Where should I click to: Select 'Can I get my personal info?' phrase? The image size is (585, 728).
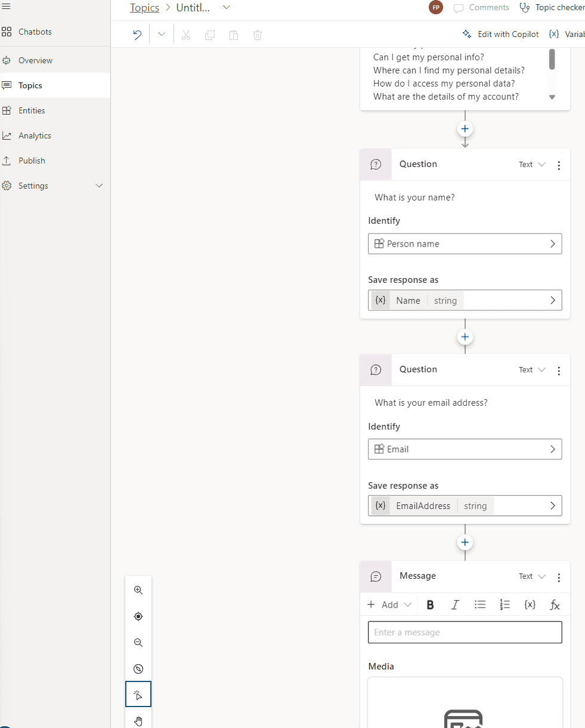(x=429, y=57)
